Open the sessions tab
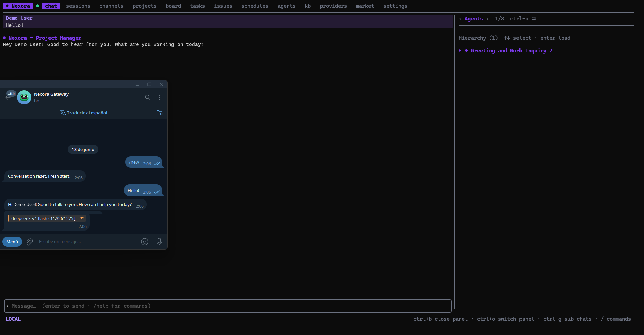644x335 pixels. click(78, 6)
